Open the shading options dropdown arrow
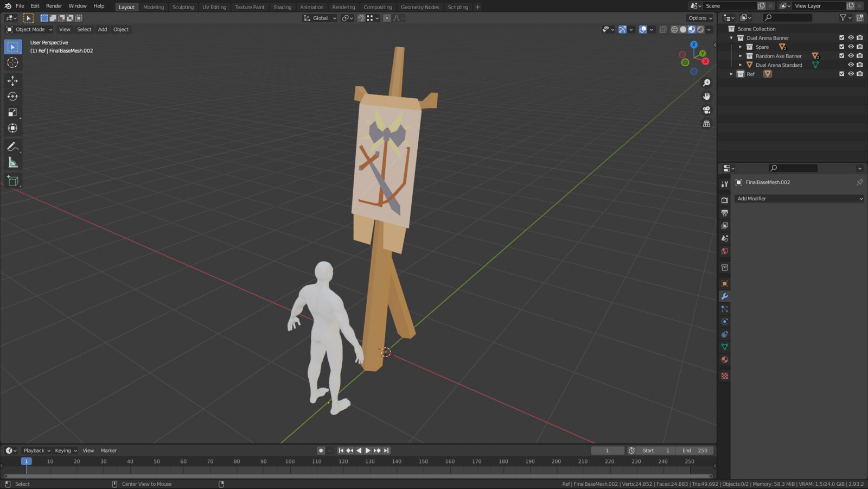Screen dimensions: 868x489 [709, 29]
